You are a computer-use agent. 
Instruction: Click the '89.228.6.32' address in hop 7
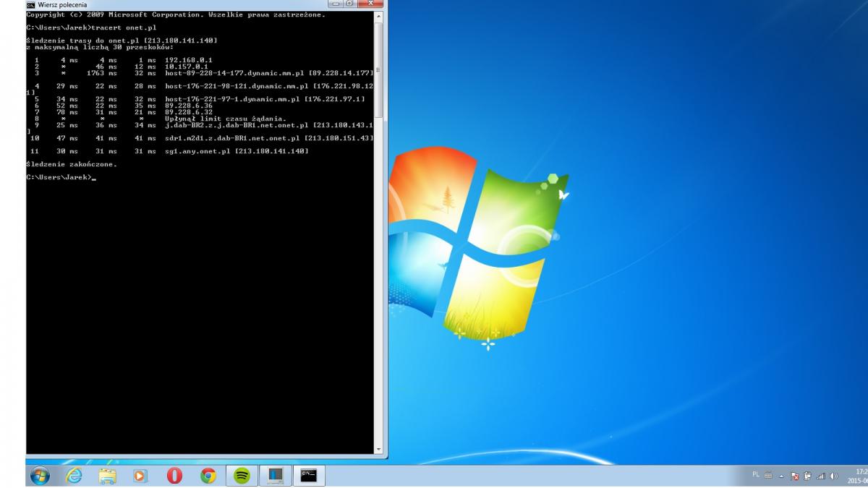(x=189, y=112)
